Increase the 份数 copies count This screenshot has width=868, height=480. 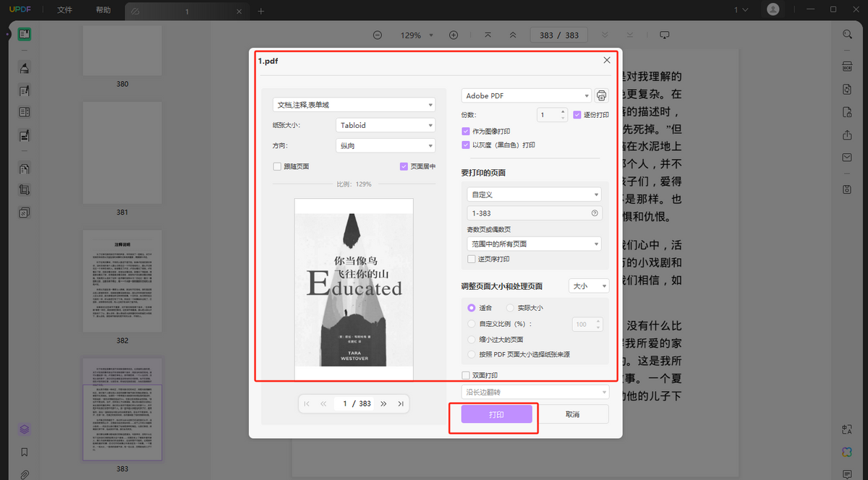(563, 111)
